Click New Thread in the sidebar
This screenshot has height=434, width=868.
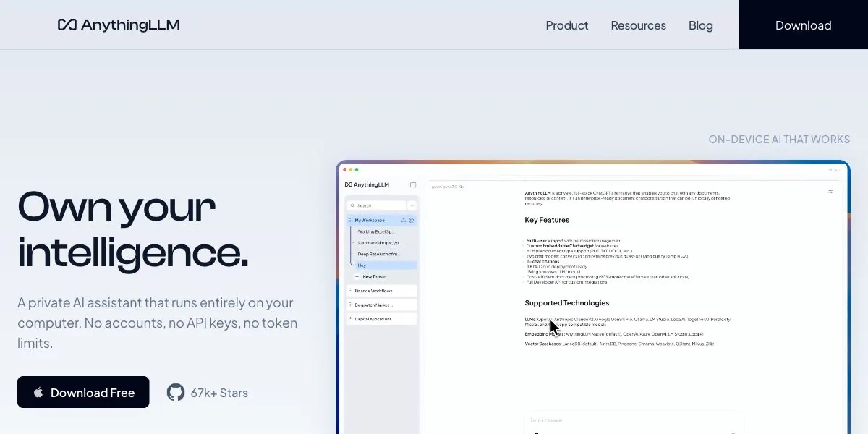pos(375,277)
